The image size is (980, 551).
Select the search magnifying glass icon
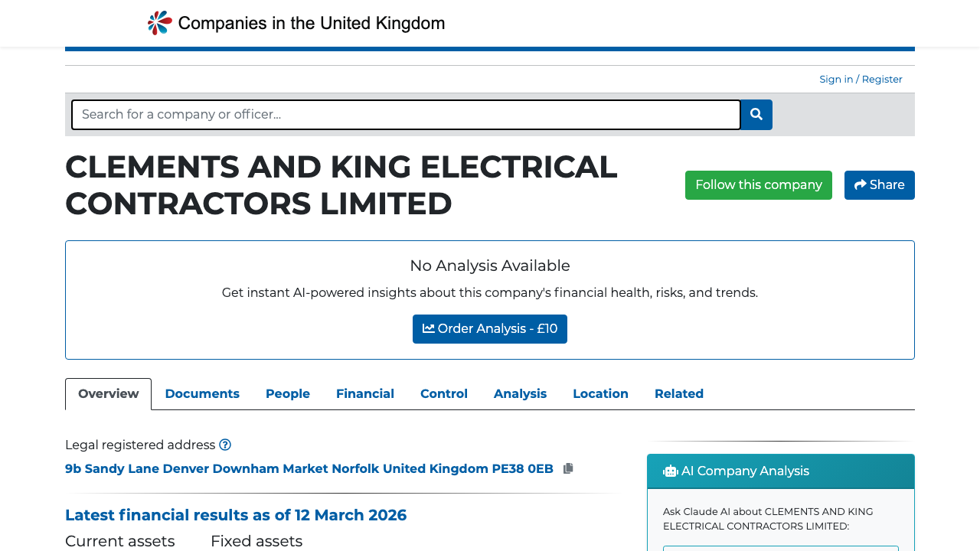click(x=756, y=114)
